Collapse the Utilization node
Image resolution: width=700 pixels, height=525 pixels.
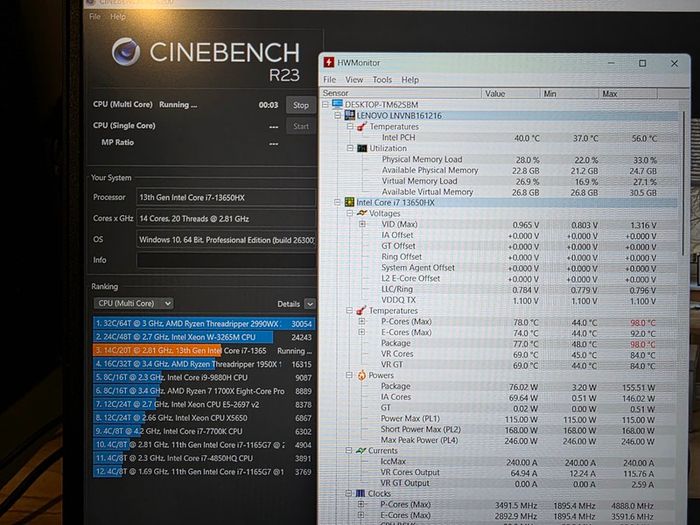tap(350, 148)
